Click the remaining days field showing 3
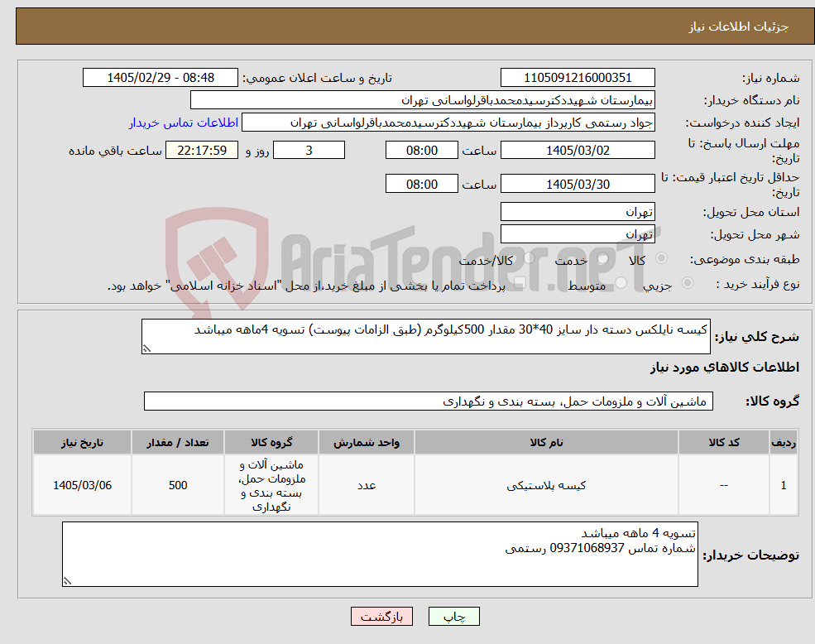 coord(309,151)
